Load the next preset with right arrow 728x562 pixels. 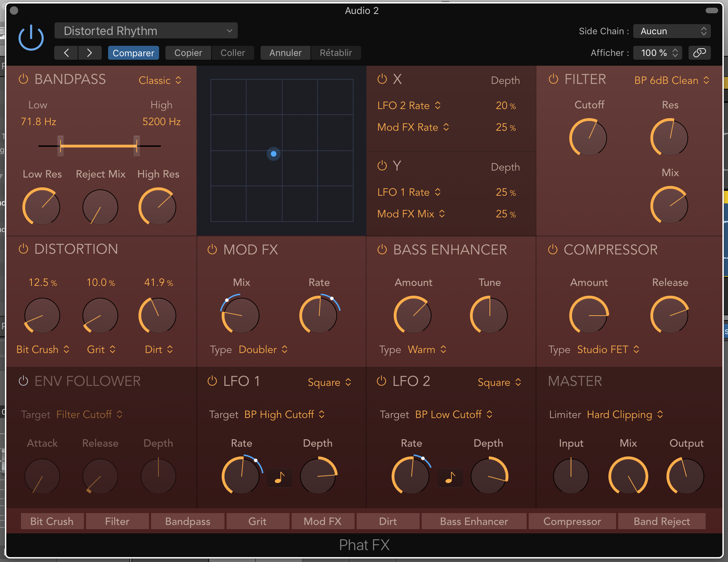(90, 53)
